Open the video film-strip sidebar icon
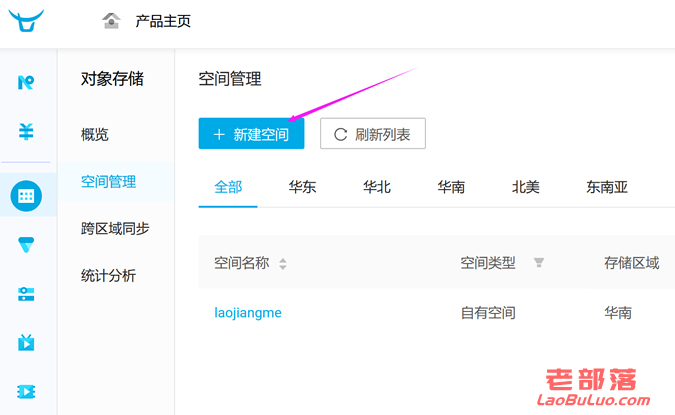Screen dimensions: 675x415 (x=26, y=391)
